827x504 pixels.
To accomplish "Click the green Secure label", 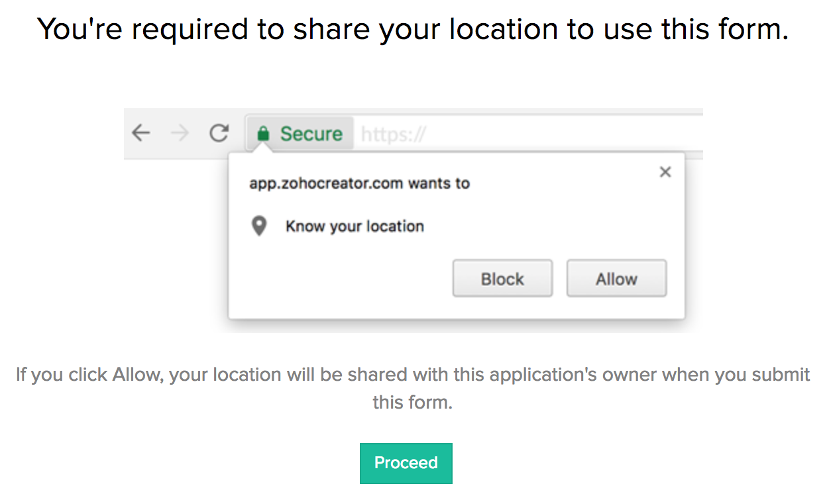I will (311, 134).
